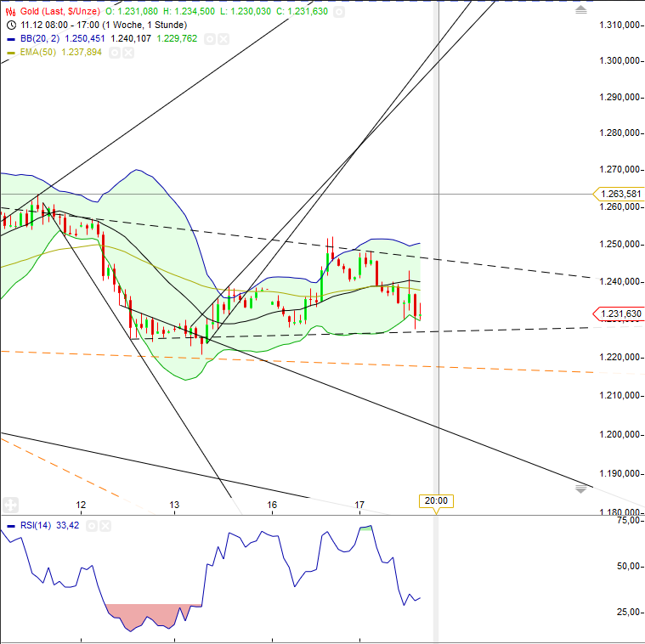645x644 pixels.
Task: Click the BB lower band value 1.229,762
Action: (177, 38)
